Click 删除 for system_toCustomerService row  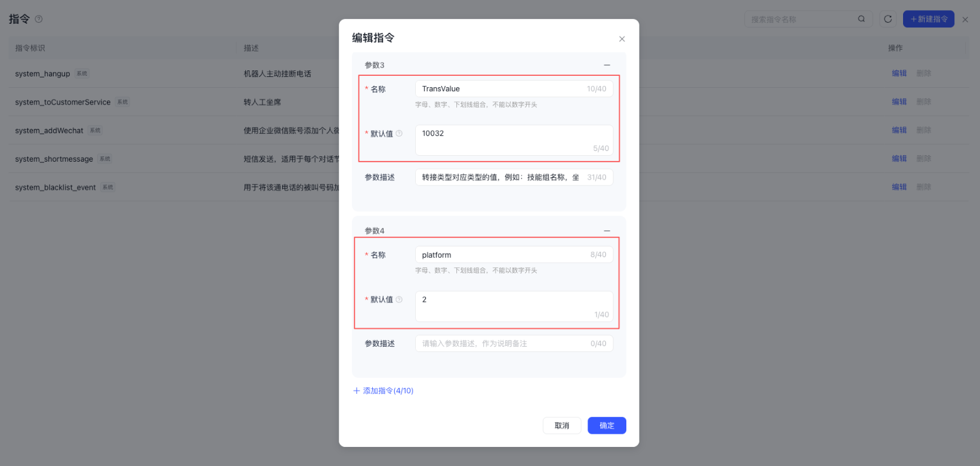[923, 102]
